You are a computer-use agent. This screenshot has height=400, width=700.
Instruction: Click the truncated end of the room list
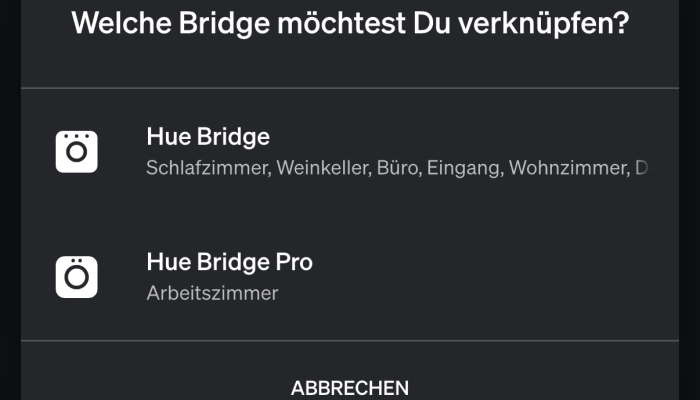[x=641, y=168]
